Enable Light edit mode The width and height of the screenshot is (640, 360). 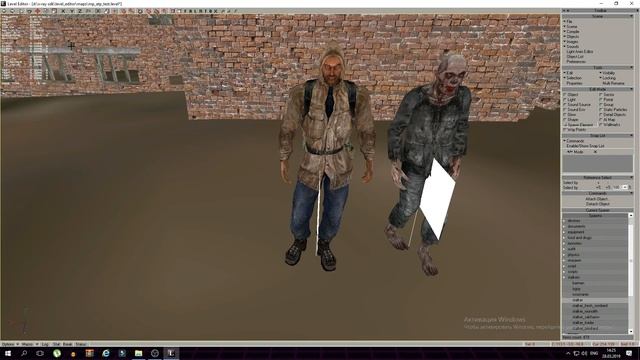(x=569, y=100)
